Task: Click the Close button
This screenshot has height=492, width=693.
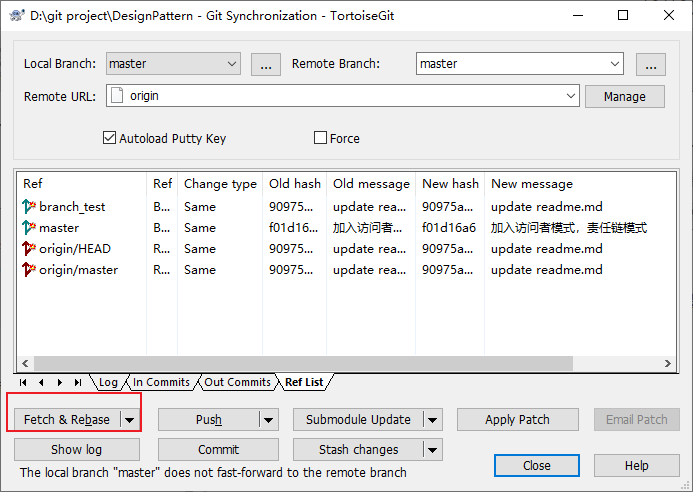Action: (x=537, y=465)
